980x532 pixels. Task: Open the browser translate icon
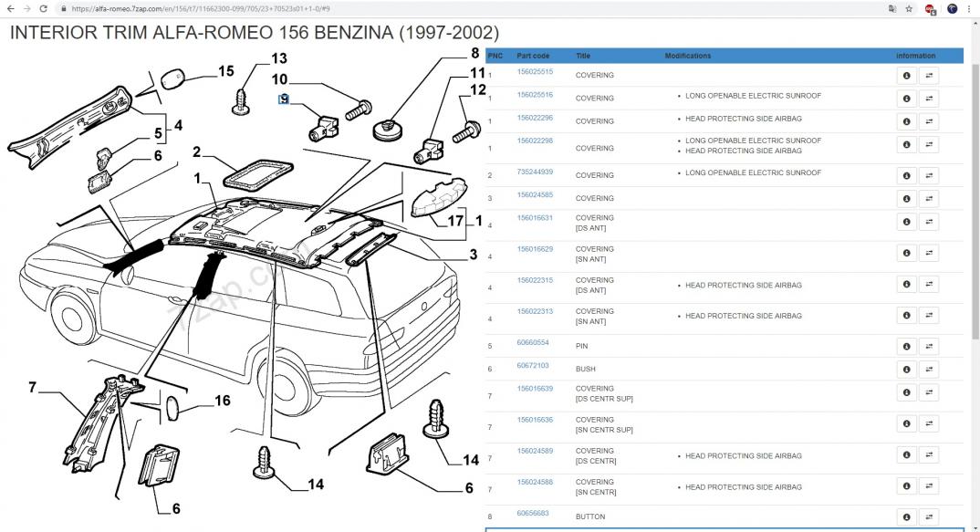point(891,9)
